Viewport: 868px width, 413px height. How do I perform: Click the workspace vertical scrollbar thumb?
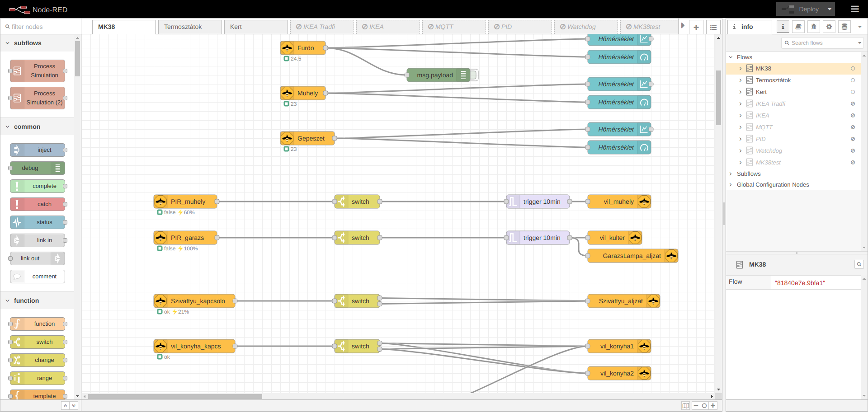pyautogui.click(x=718, y=98)
